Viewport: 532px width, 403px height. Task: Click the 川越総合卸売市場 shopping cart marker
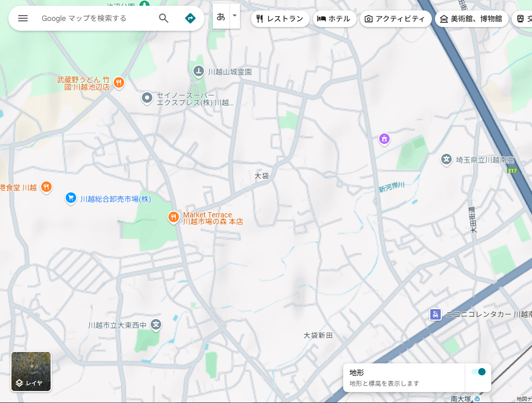pyautogui.click(x=70, y=198)
